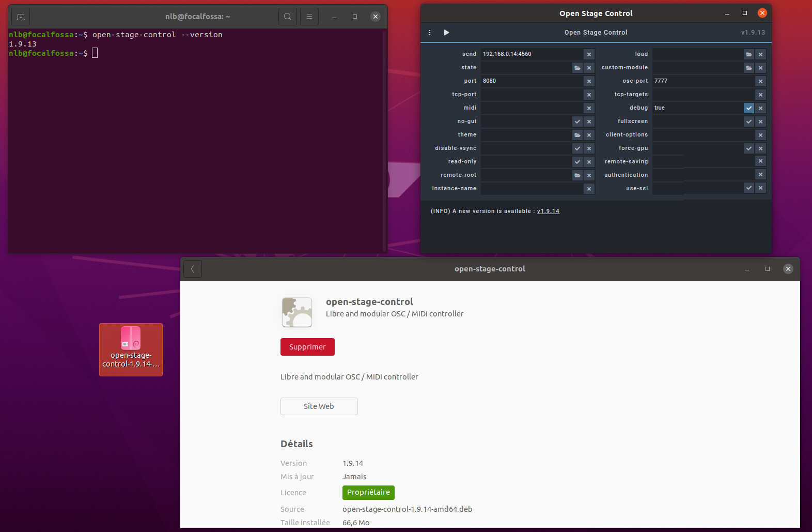Screen dimensions: 812x532
Task: Click the Propriétaire licence badge
Action: point(368,493)
